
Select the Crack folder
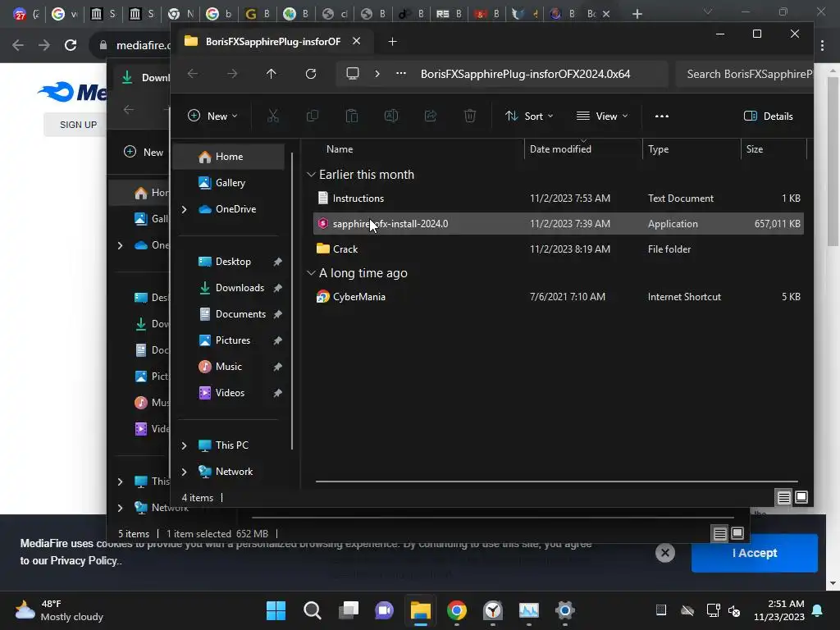(x=558, y=249)
